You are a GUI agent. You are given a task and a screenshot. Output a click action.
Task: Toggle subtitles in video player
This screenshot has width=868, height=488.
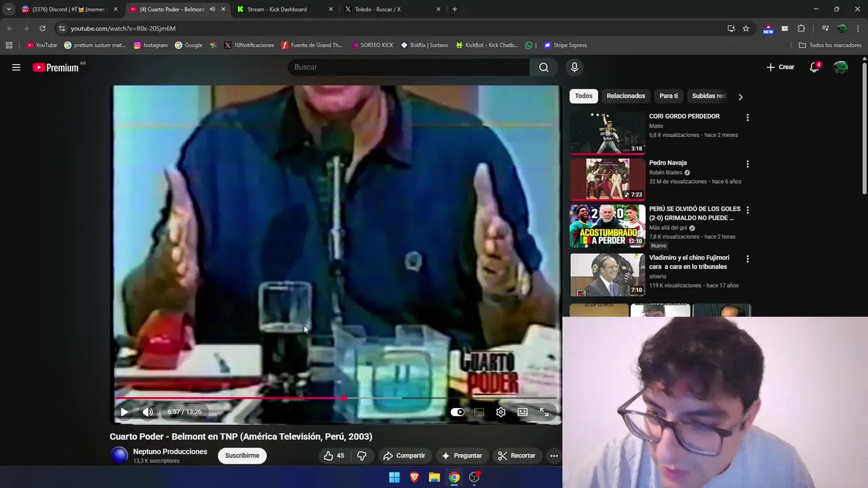coord(479,412)
